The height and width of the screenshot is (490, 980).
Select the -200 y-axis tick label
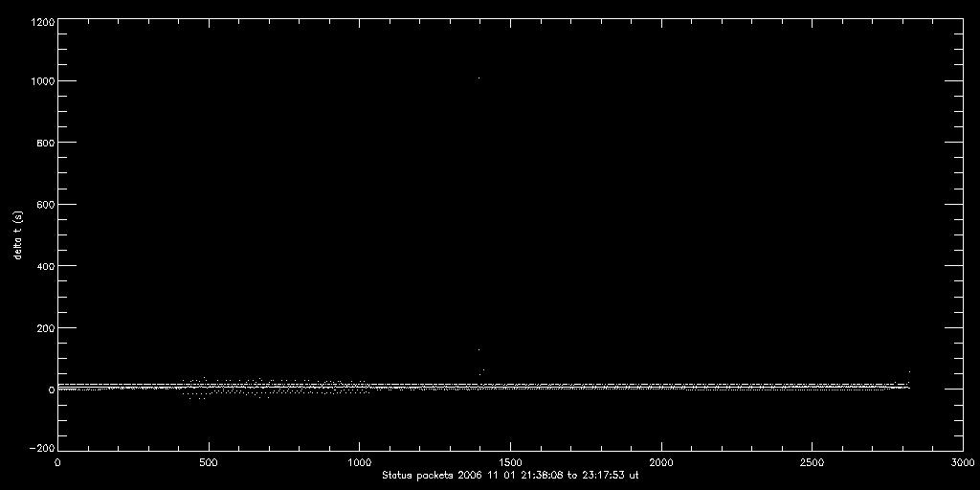(41, 448)
